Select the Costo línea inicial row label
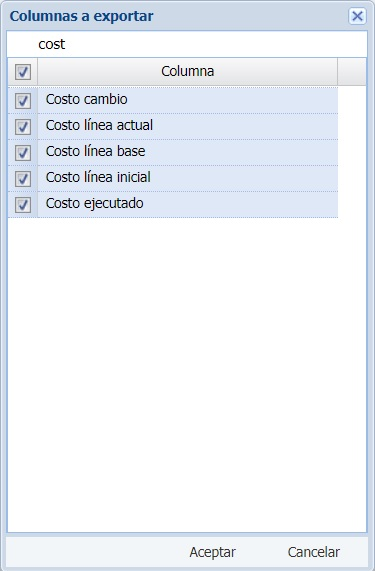The width and height of the screenshot is (375, 571). click(x=98, y=177)
